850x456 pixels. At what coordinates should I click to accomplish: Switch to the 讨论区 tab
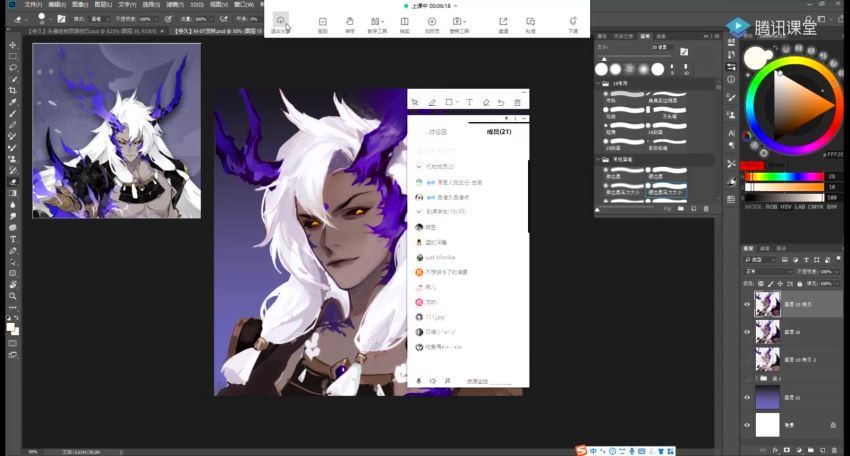click(x=437, y=132)
